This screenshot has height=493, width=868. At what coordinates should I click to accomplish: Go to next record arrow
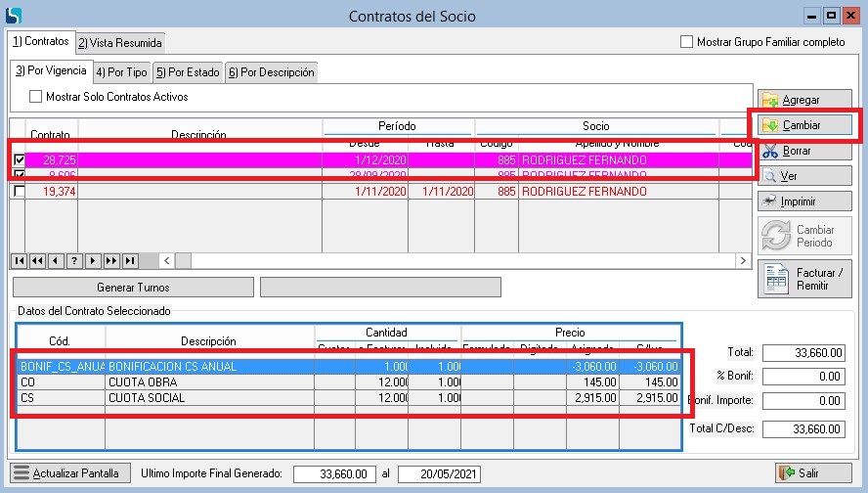[93, 260]
